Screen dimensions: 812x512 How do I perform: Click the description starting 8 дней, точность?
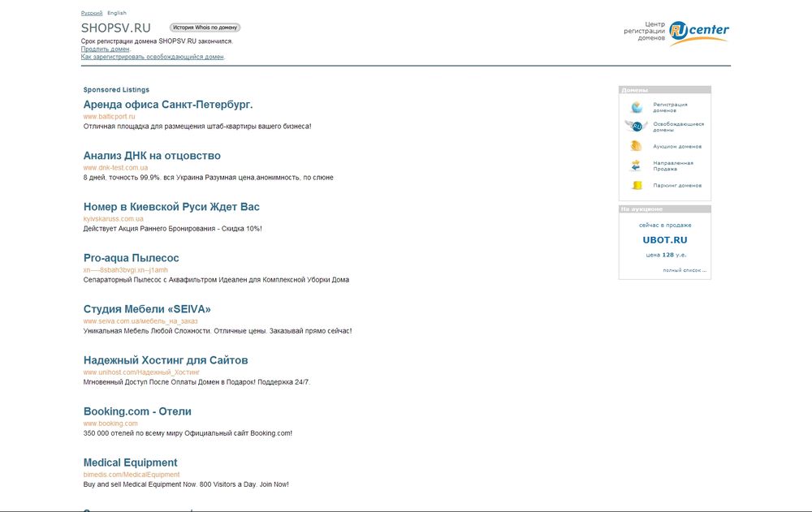pyautogui.click(x=208, y=178)
